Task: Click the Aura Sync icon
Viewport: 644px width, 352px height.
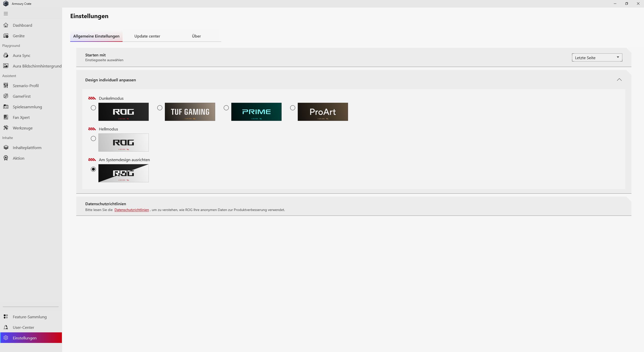Action: tap(6, 55)
